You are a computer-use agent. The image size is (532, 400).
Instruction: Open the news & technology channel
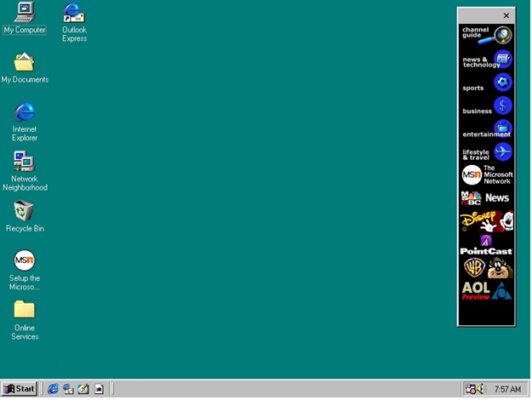pos(486,60)
